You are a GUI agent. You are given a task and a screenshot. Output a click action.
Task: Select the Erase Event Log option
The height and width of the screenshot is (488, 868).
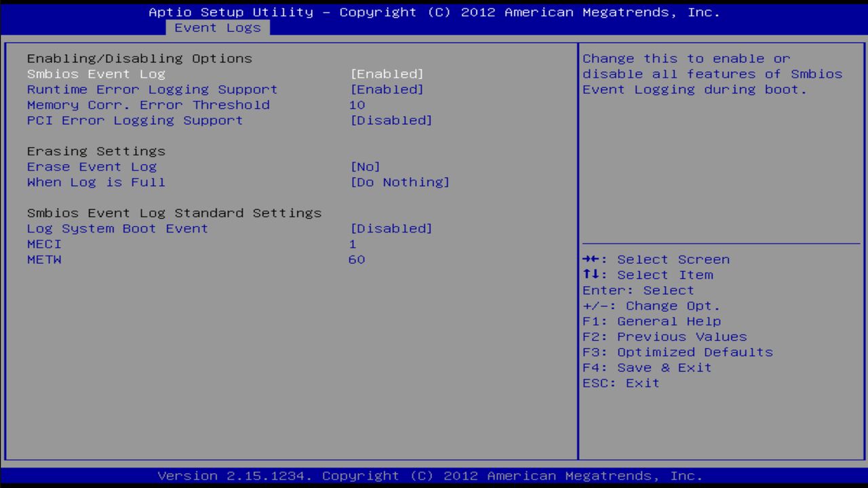92,167
